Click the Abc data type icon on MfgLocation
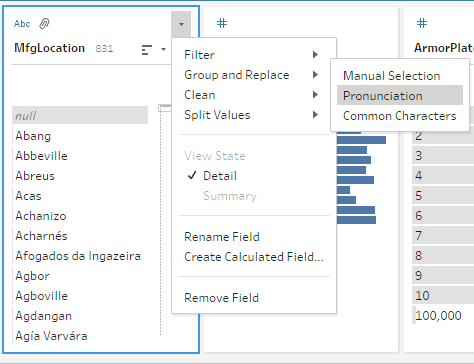474x364 pixels. [22, 24]
